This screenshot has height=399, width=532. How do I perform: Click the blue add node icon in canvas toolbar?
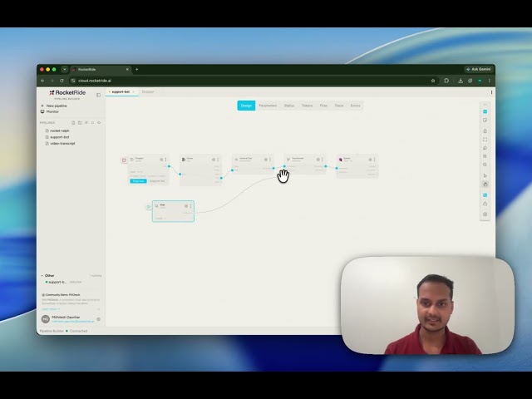pos(485,111)
